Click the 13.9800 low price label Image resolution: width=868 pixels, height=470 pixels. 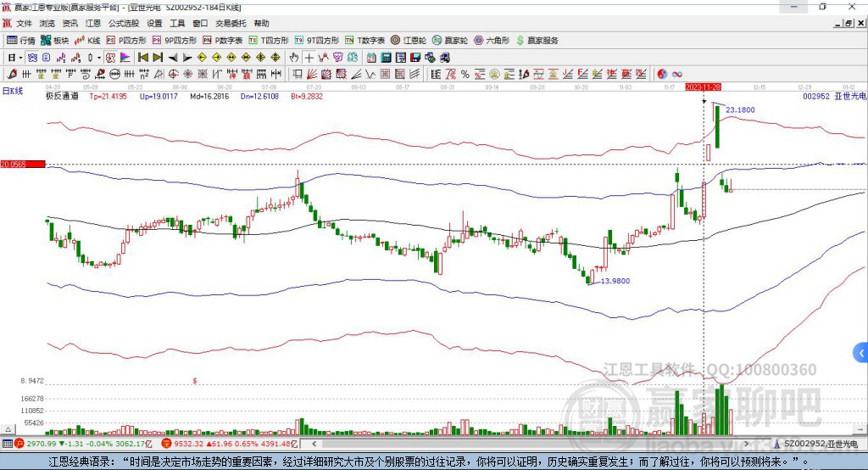[615, 281]
